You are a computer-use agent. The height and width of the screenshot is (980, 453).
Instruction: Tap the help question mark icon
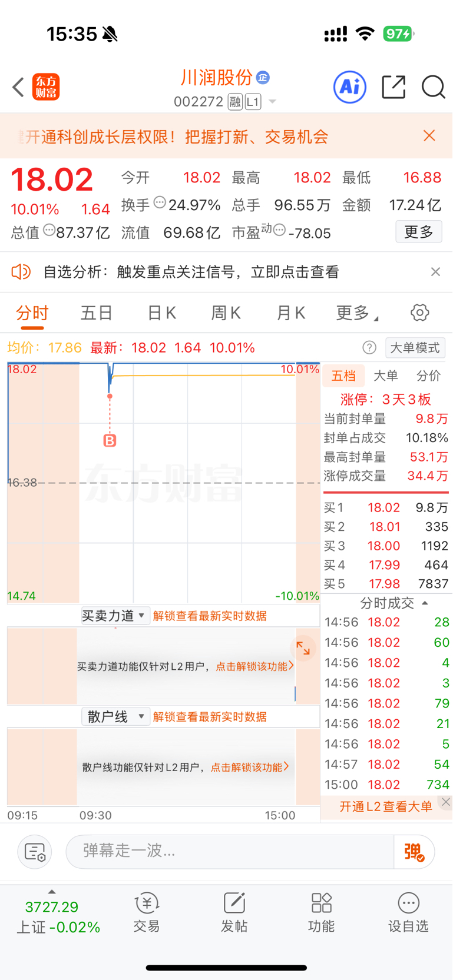tap(369, 347)
